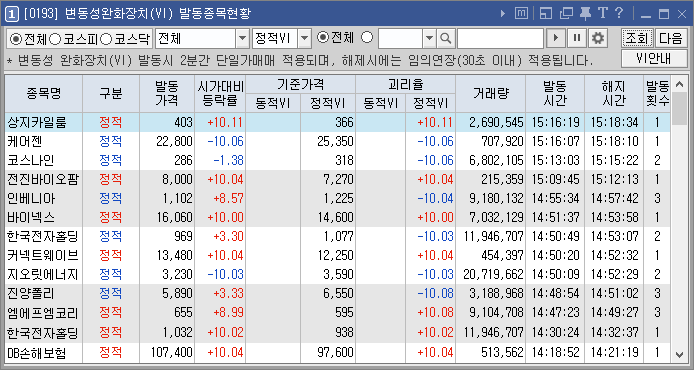Pin the window with the pushpin icon
Viewport: 694px width, 370px height.
585,14
